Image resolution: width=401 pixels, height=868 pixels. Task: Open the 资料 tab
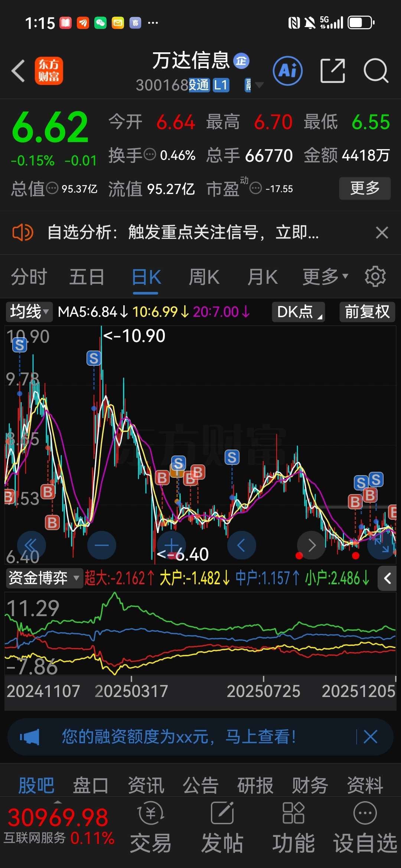coord(365,785)
